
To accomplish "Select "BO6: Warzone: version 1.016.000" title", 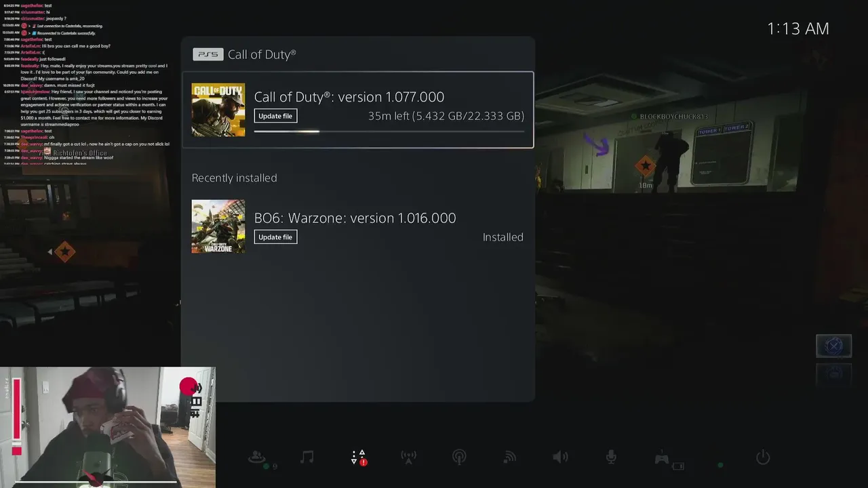I will [355, 218].
